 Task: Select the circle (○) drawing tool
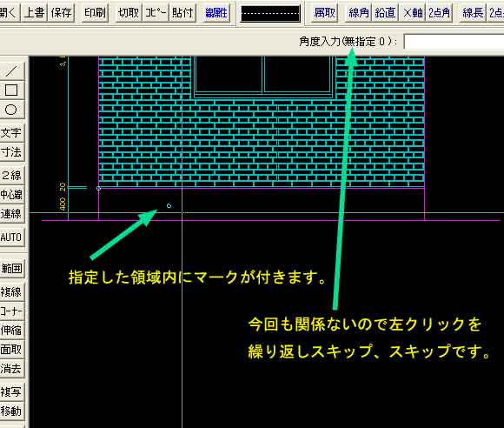11,110
